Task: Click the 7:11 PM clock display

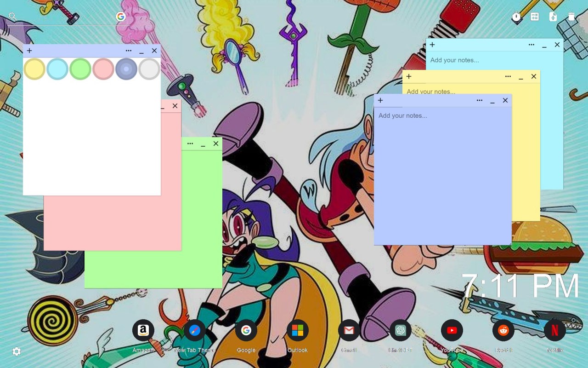Action: click(x=520, y=286)
